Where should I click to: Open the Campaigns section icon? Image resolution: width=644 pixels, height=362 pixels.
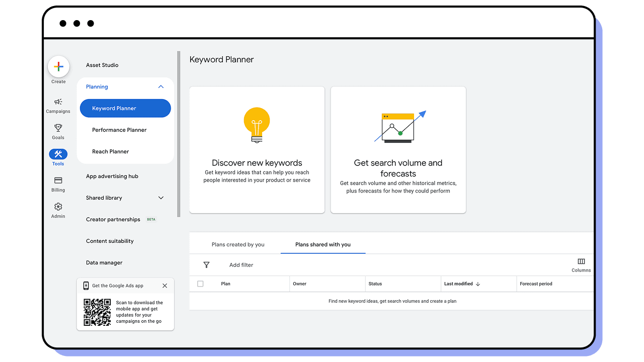click(58, 103)
